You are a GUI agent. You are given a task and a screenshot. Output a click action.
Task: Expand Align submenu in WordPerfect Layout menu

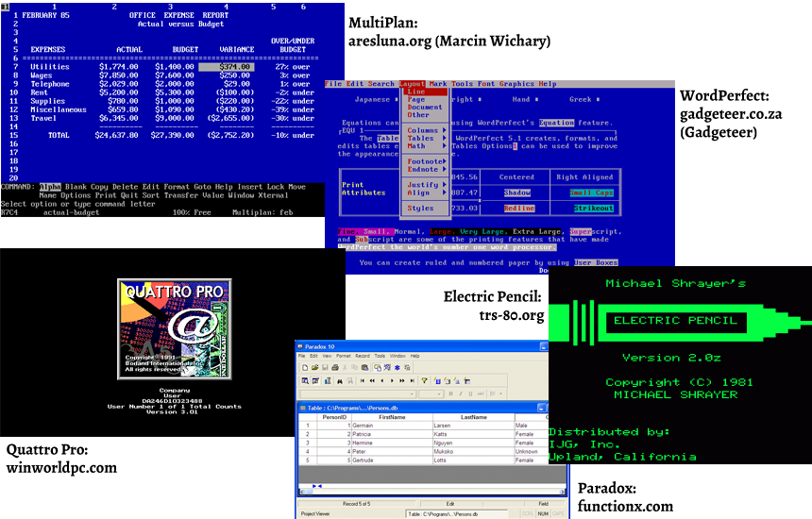click(427, 193)
